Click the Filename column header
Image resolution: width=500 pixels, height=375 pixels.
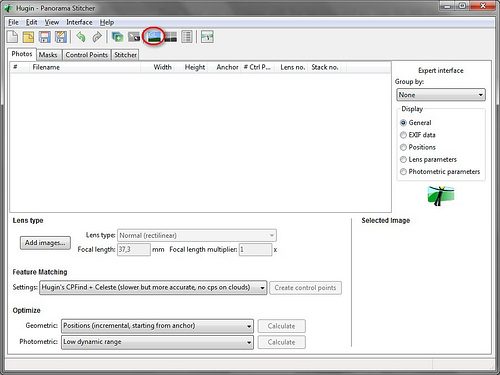(85, 67)
